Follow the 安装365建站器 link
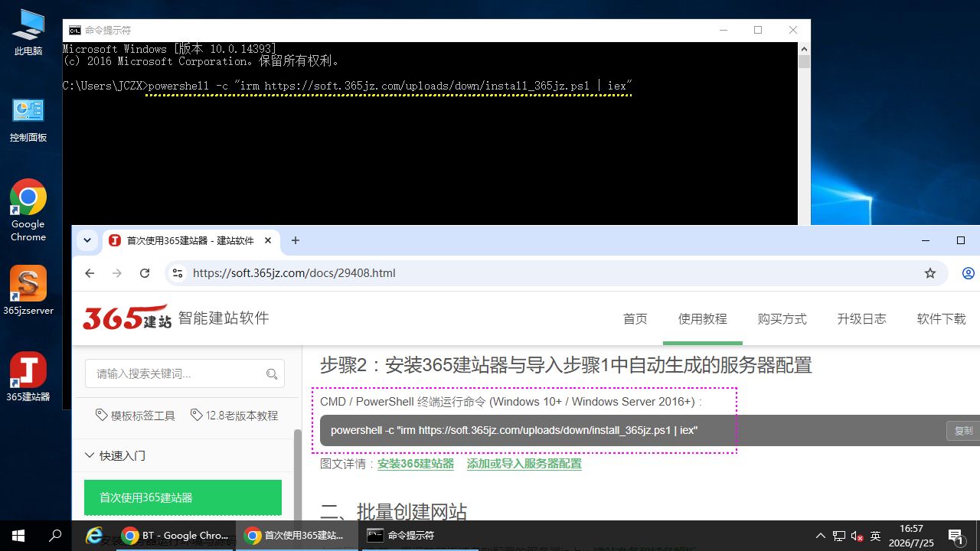 pyautogui.click(x=416, y=464)
